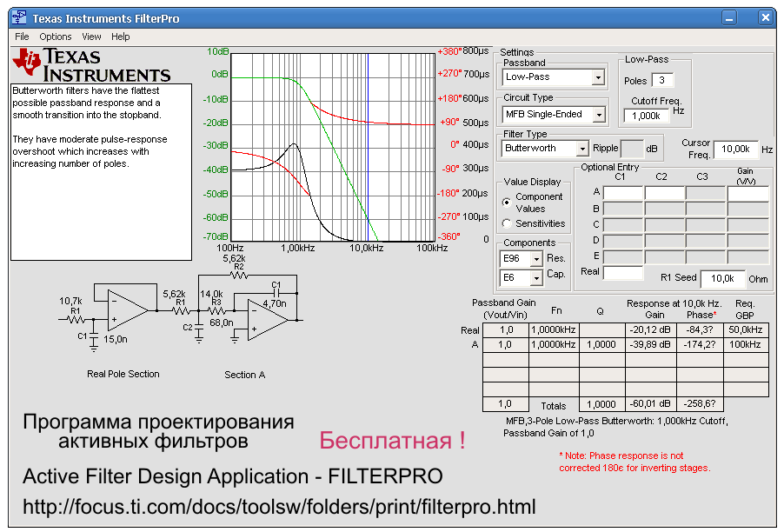Click the Real Pole Section op-amp symbol
Screen dimensions: 784x532
[124, 310]
